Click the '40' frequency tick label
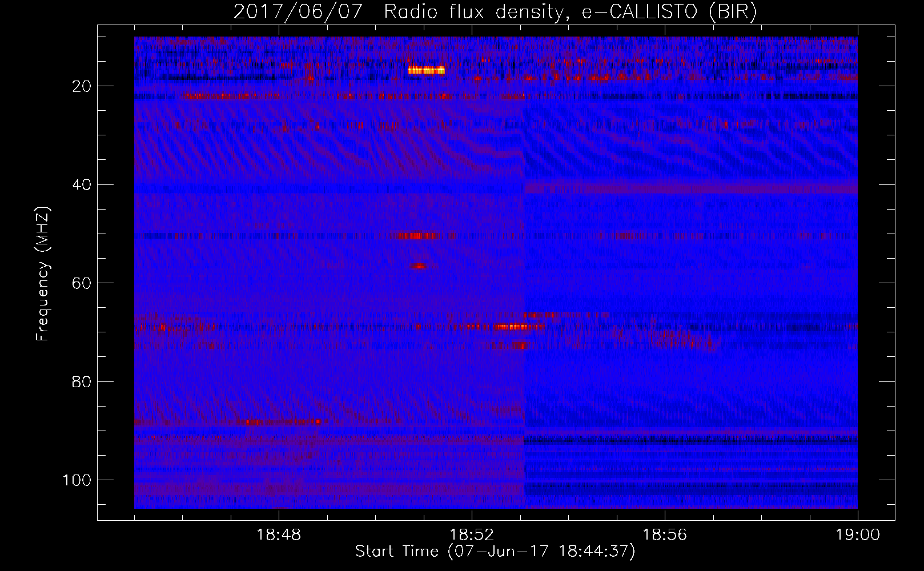The width and height of the screenshot is (924, 571). pyautogui.click(x=82, y=184)
